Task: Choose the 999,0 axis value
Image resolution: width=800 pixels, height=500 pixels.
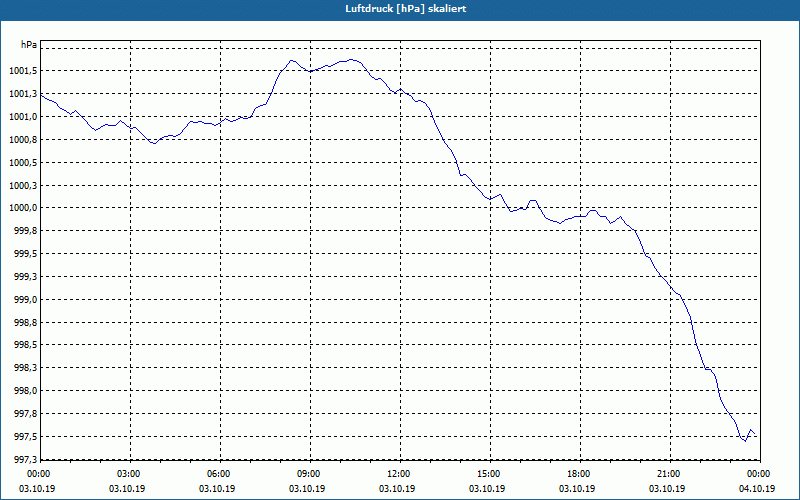Action: [26, 300]
